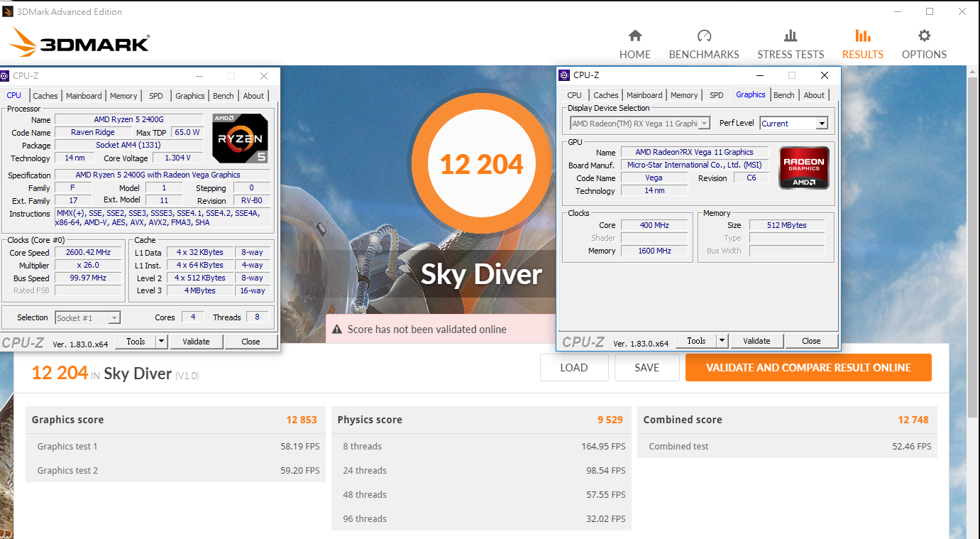Click the Ryzen 5 logo in left CPU-Z
Image resolution: width=980 pixels, height=539 pixels.
tap(240, 138)
